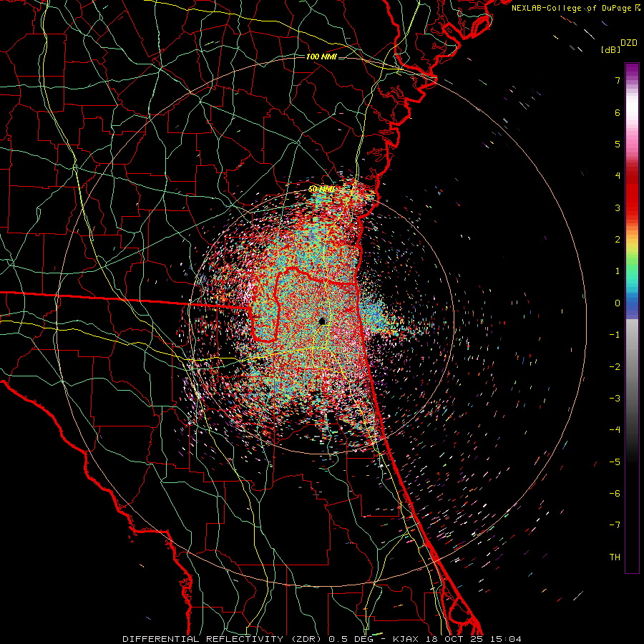Click the -4 tick label on the scale
This screenshot has height=644, width=644.
tap(615, 430)
